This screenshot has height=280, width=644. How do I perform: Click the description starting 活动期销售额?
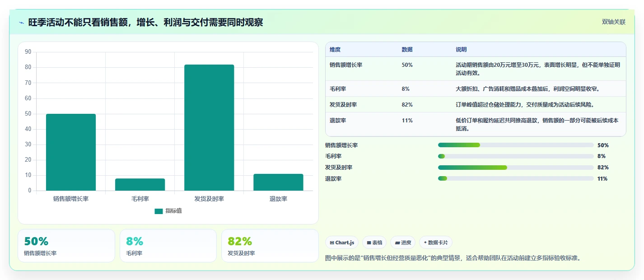(538, 69)
